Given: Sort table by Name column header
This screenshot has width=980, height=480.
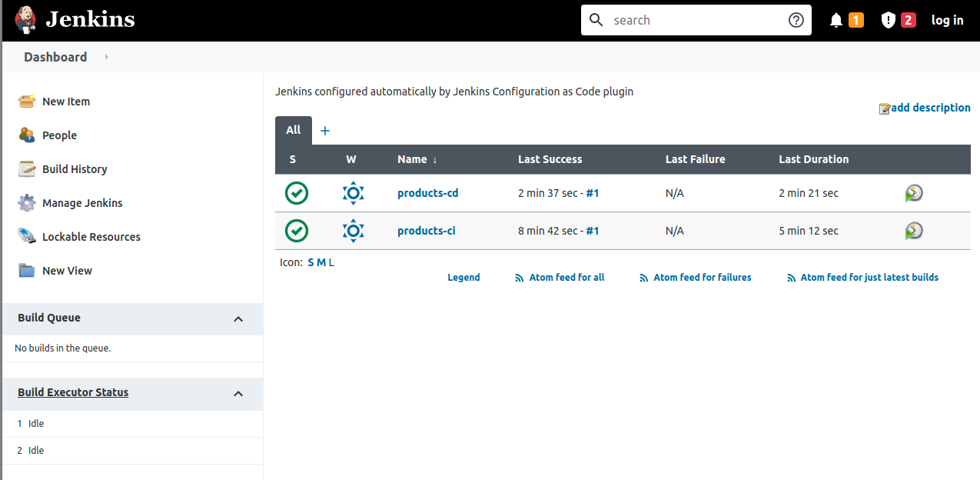Looking at the screenshot, I should pyautogui.click(x=417, y=159).
